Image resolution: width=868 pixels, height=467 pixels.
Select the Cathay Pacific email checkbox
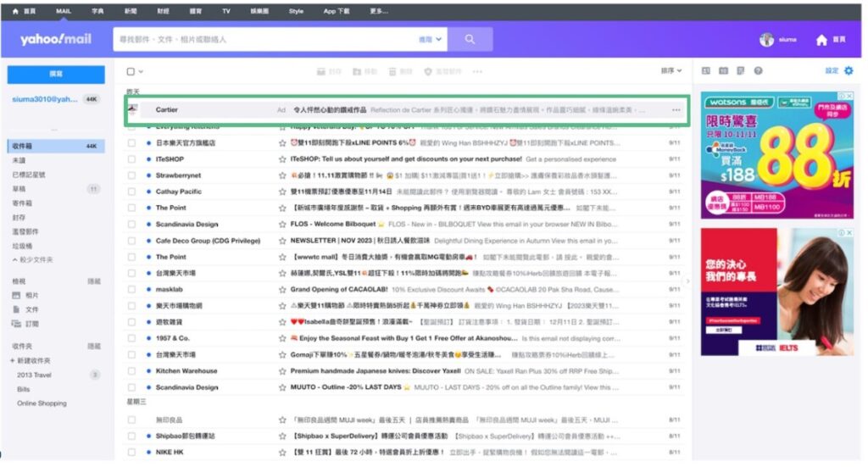pos(131,192)
